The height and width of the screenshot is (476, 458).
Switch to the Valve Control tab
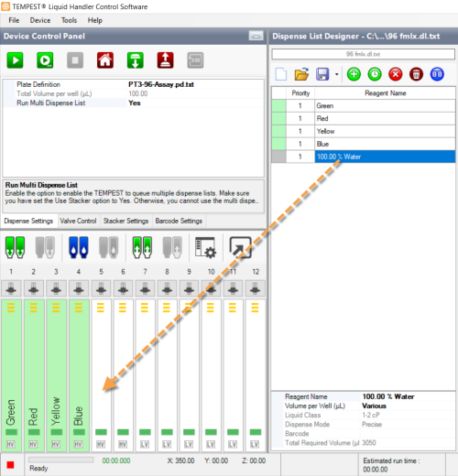(x=78, y=221)
